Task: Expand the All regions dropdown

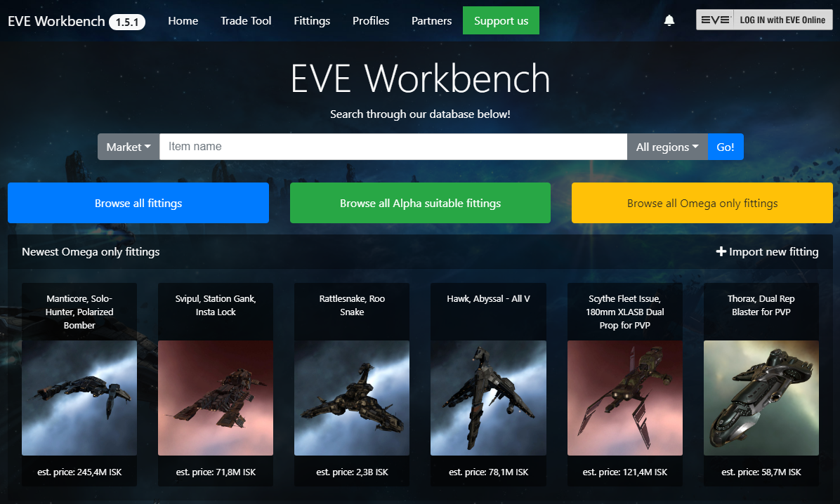Action: tap(667, 147)
